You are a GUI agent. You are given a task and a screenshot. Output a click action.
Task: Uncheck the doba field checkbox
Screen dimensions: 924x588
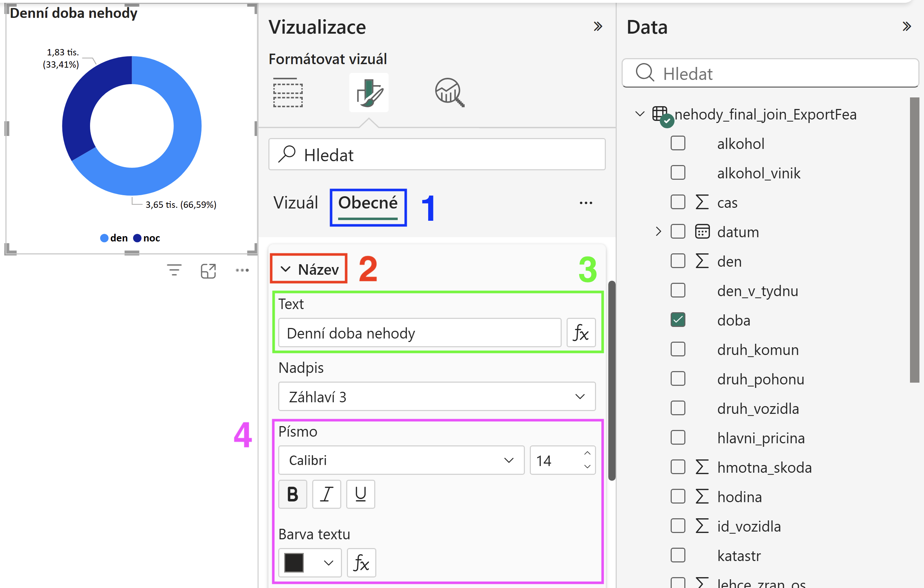(x=678, y=320)
